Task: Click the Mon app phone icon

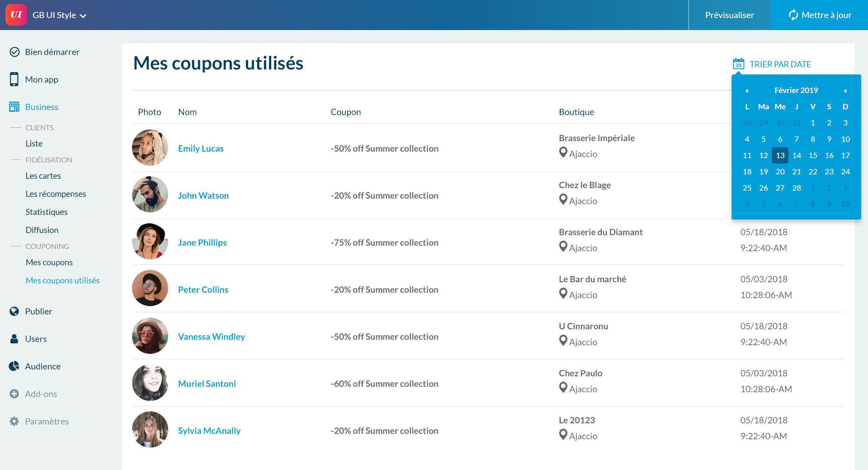Action: [x=14, y=79]
